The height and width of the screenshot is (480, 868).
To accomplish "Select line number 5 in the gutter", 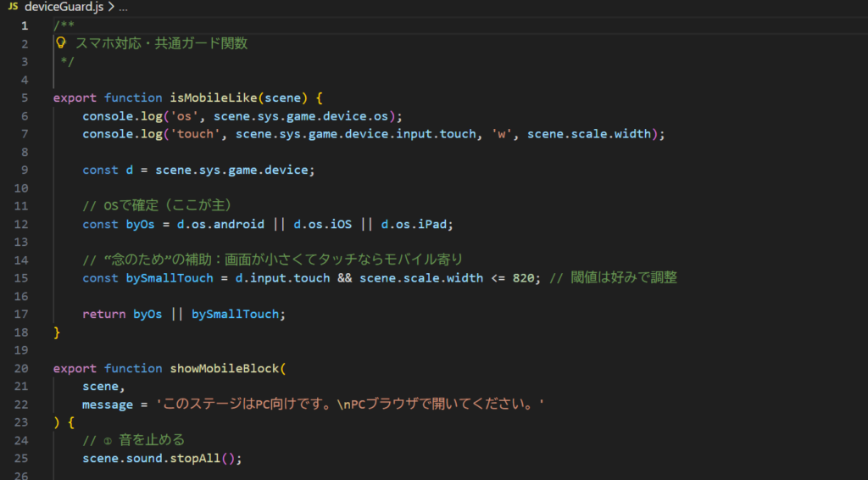I will [x=25, y=98].
